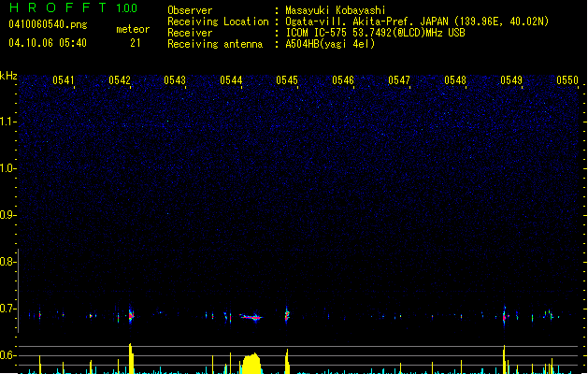Click the 1.1 kHz axis label

click(x=7, y=122)
